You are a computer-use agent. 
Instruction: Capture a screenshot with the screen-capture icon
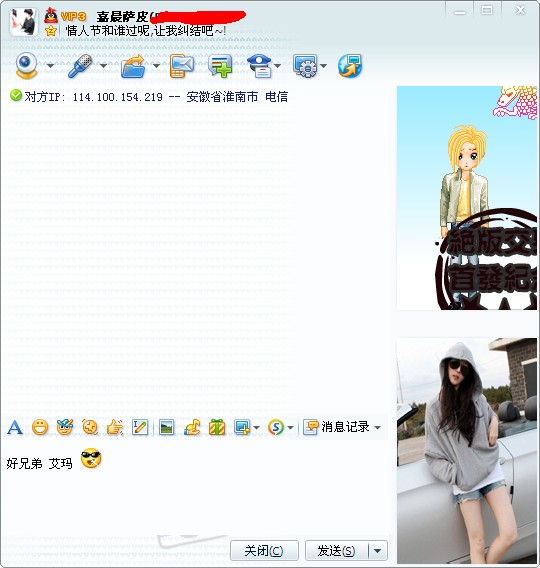pos(242,427)
